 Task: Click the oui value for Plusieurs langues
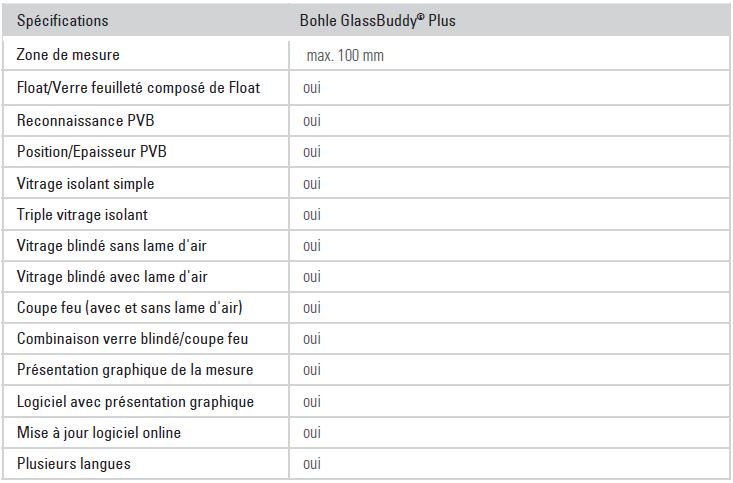pyautogui.click(x=312, y=464)
